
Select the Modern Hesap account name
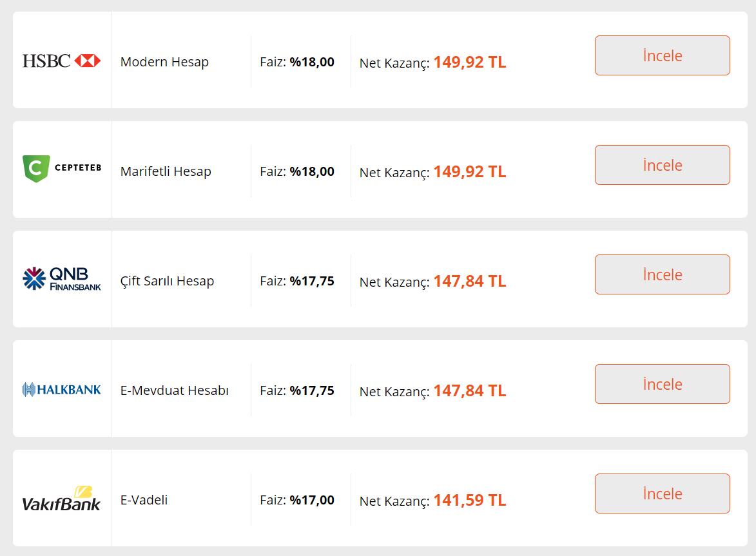point(164,62)
